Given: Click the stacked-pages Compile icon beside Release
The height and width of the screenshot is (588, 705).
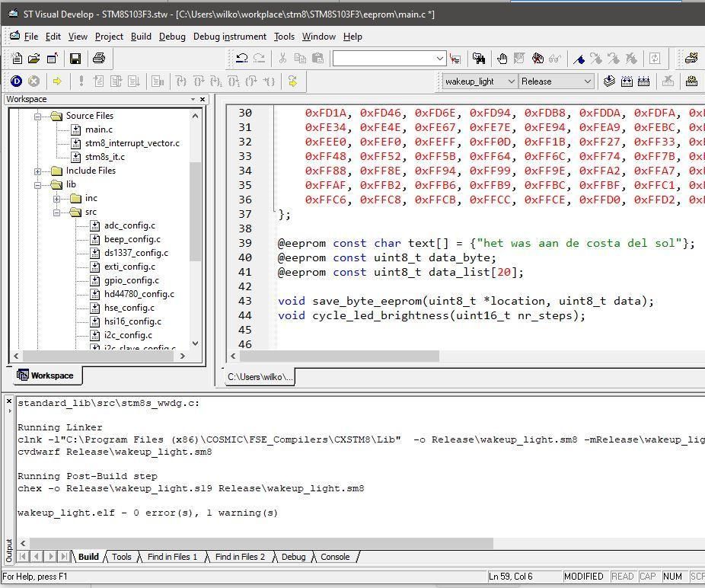Looking at the screenshot, I should click(609, 81).
